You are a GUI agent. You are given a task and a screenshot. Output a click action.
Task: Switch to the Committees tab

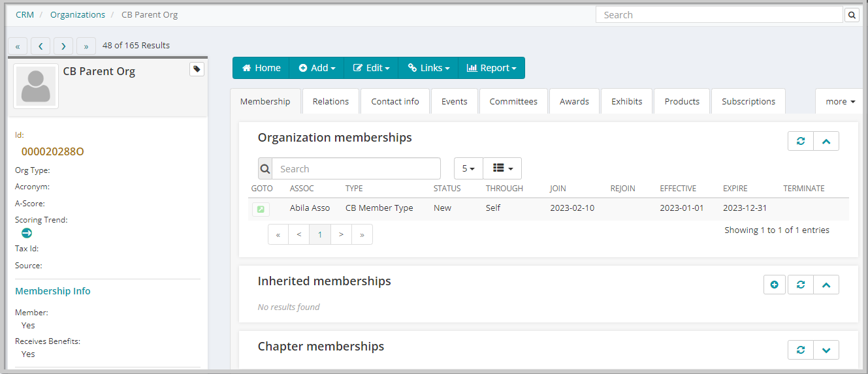point(513,101)
